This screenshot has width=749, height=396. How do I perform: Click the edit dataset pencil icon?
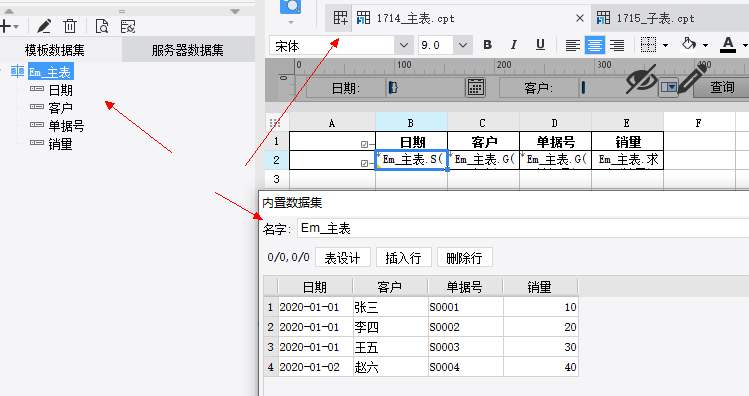(x=44, y=26)
